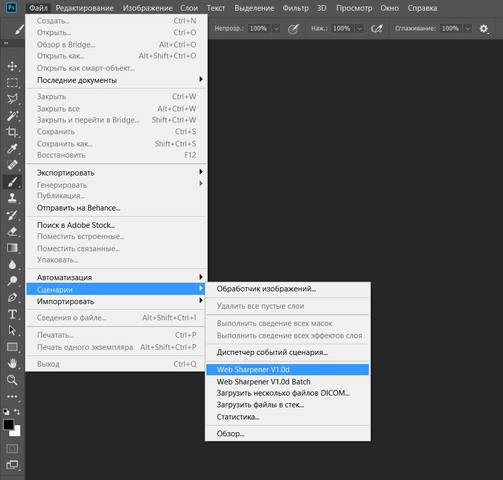The width and height of the screenshot is (503, 480).
Task: Open the smoothing dropdown arrow
Action: [468, 29]
